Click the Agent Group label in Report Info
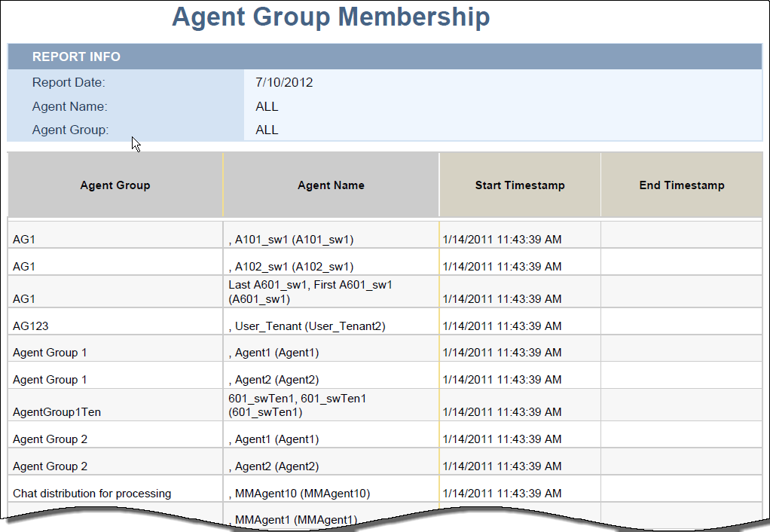Image resolution: width=770 pixels, height=532 pixels. coord(70,130)
